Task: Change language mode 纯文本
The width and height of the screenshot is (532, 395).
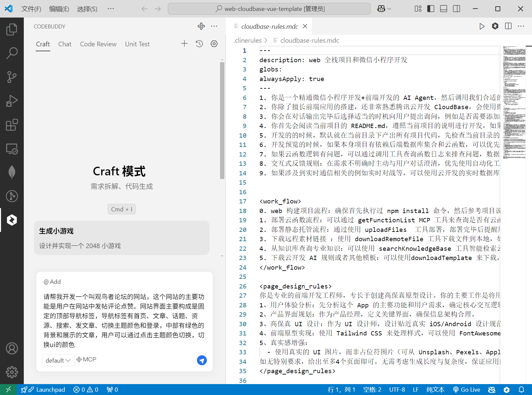Action: tap(436, 390)
